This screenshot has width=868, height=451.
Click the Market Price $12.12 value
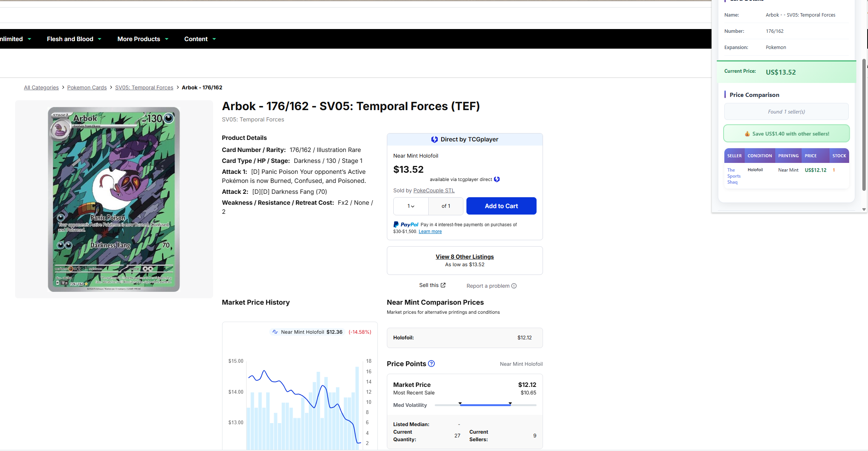[527, 385]
